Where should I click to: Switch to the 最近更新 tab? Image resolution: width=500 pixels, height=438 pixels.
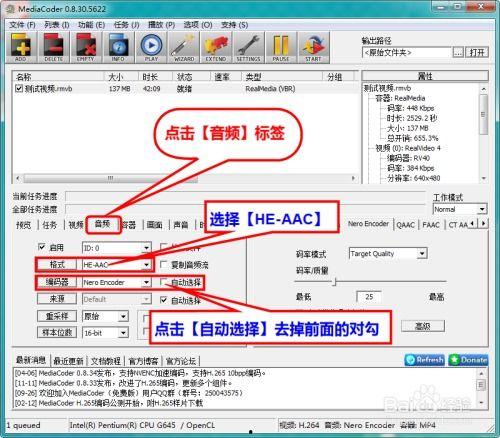(68, 361)
